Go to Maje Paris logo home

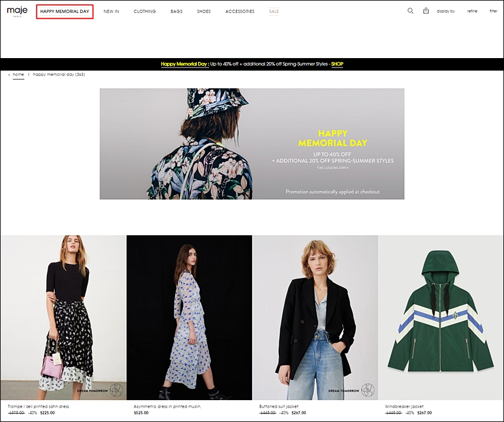(x=17, y=11)
